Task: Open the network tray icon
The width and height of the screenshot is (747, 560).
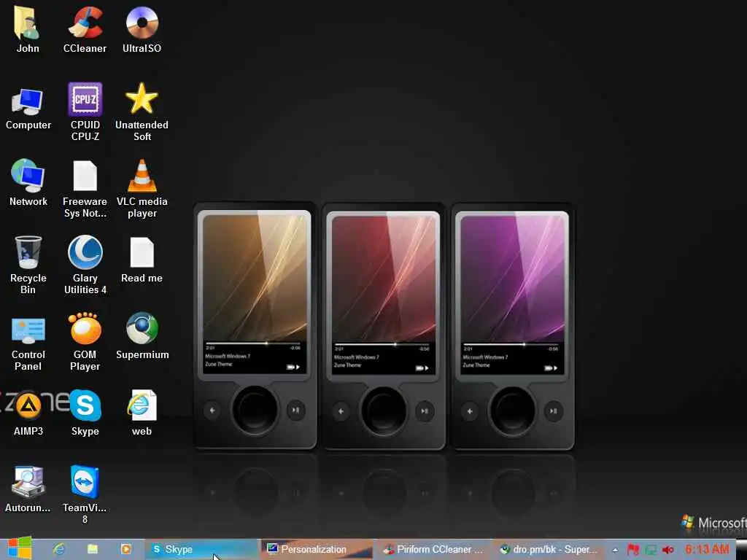Action: pos(651,550)
